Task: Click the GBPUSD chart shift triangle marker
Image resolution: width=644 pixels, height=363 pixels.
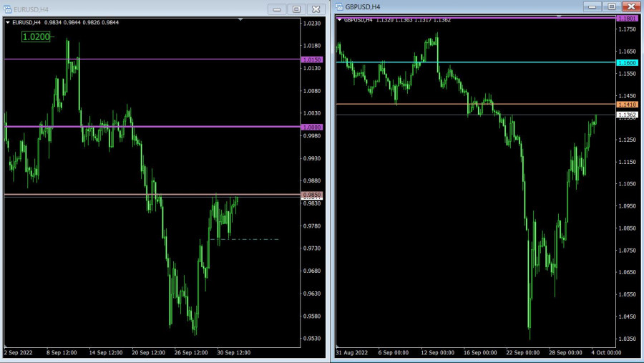Action: (559, 16)
